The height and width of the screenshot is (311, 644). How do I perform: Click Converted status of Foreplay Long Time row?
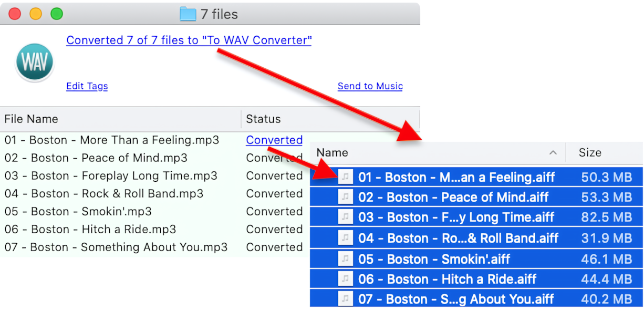(274, 176)
